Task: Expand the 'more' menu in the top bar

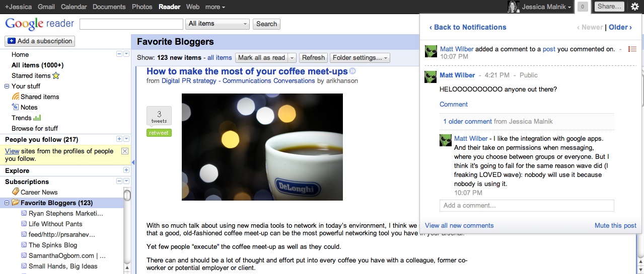Action: coord(215,7)
